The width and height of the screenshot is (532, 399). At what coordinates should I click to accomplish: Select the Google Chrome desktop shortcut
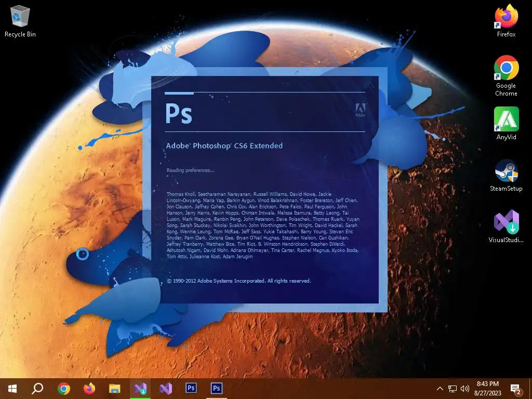click(x=506, y=76)
